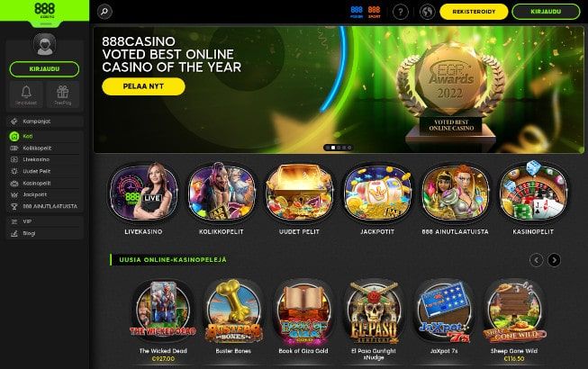Open the FreePlay gift icon
The width and height of the screenshot is (588, 369).
tap(63, 94)
